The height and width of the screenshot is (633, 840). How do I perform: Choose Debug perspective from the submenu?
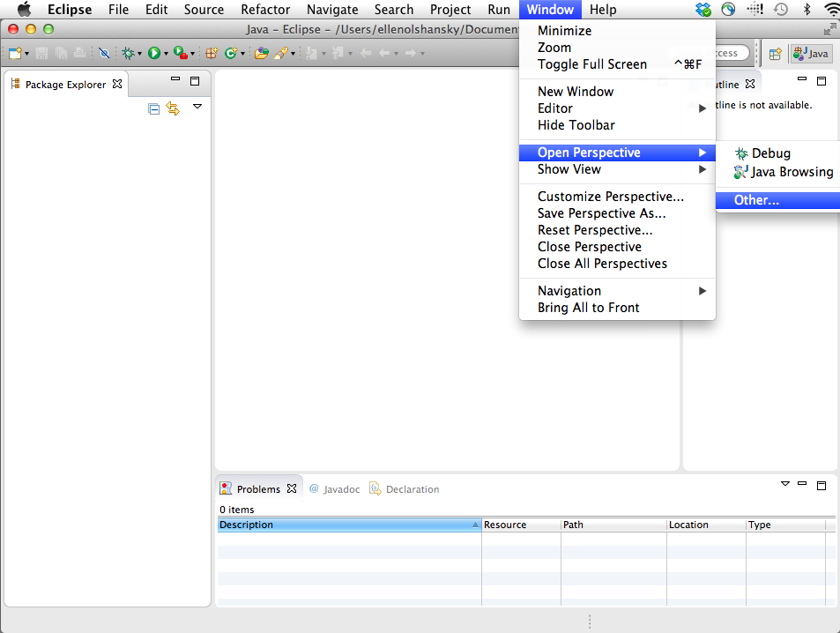770,153
